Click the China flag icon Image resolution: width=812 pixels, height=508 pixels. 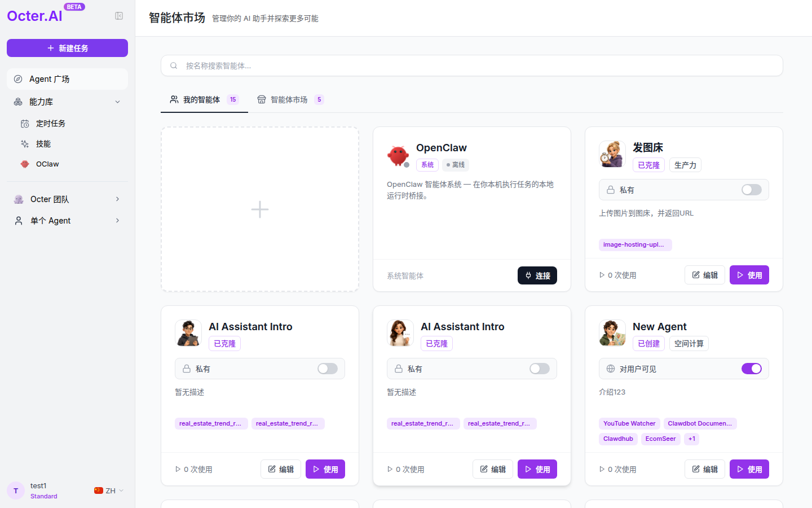99,491
